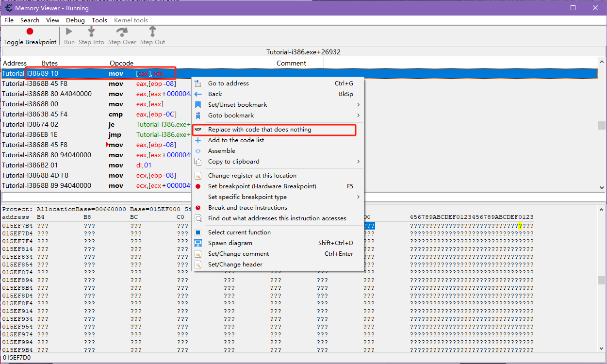
Task: Click the Change register icon
Action: 198,176
